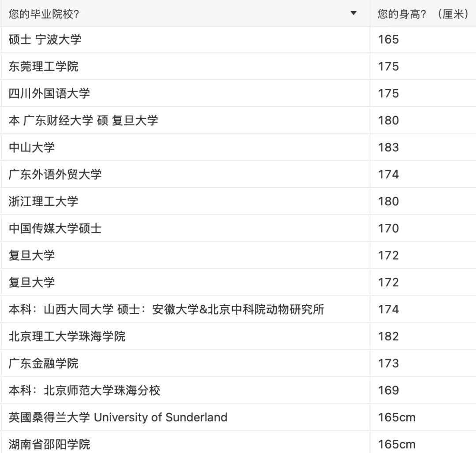Click height 183 in the 中山大学 row
The width and height of the screenshot is (476, 453).
[x=423, y=148]
